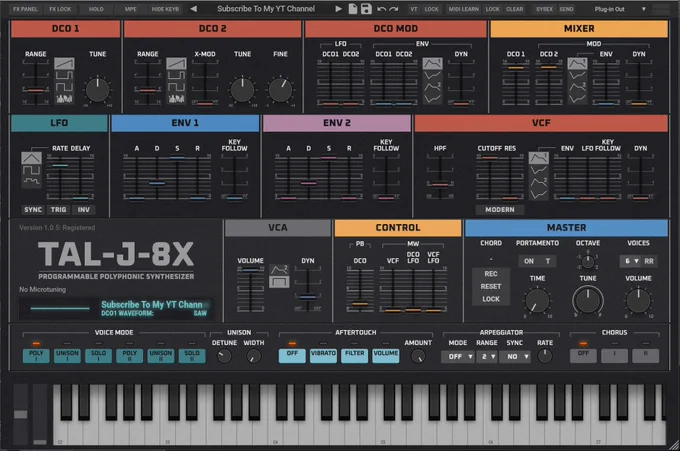Open the Arpeggiator RANGE dropdown
Viewport: 680px width, 451px height.
(487, 356)
